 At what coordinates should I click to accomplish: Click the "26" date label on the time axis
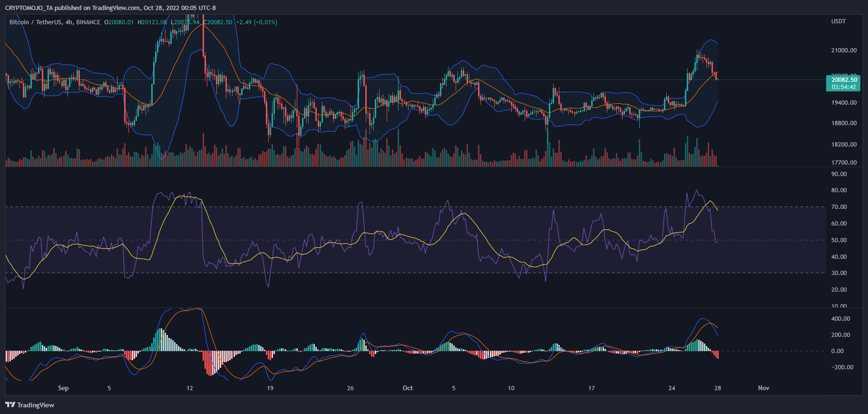point(351,388)
